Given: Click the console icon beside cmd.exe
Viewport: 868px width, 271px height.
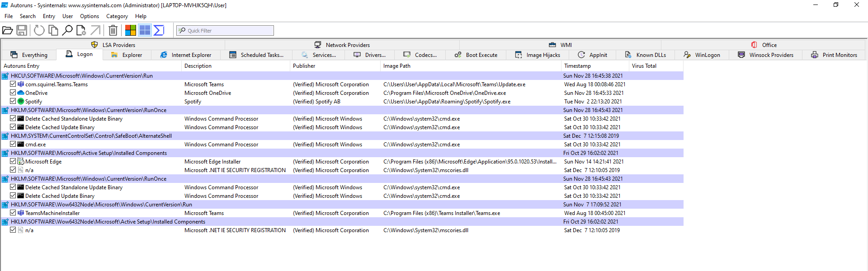Looking at the screenshot, I should (x=21, y=145).
